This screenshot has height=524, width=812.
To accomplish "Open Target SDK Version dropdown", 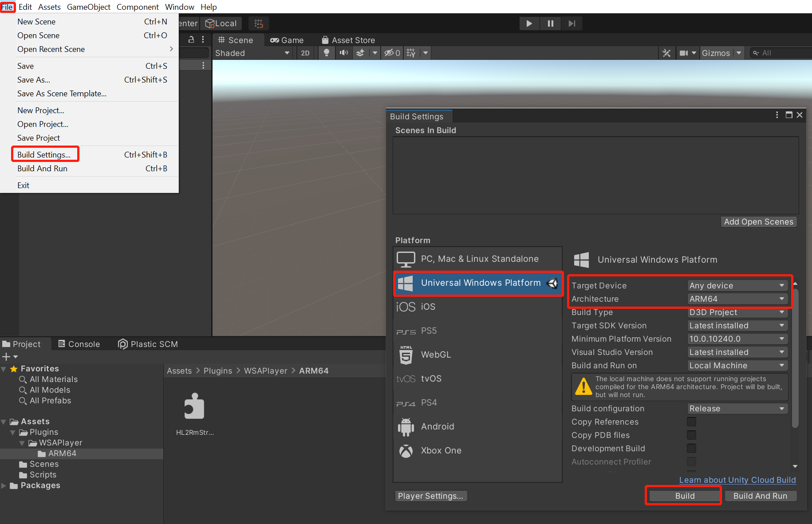I will coord(737,326).
